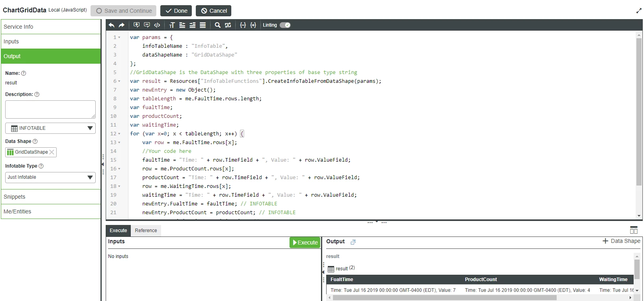644x301 pixels.
Task: Open the Inputs section
Action: coord(51,41)
